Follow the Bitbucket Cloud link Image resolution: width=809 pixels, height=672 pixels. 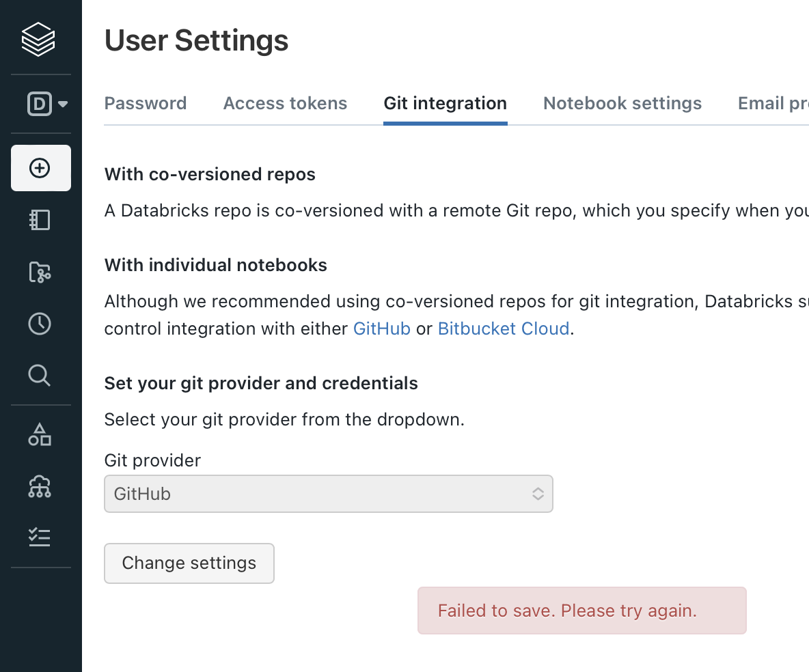504,328
